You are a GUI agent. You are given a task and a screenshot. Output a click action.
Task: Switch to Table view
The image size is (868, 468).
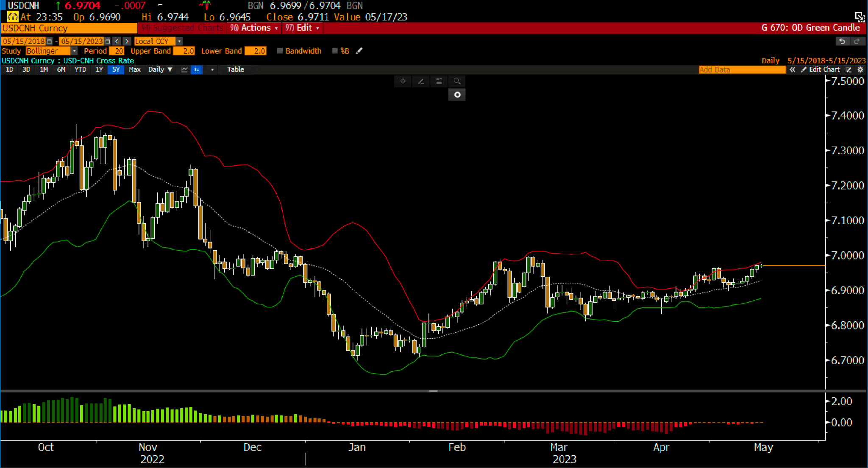[235, 70]
